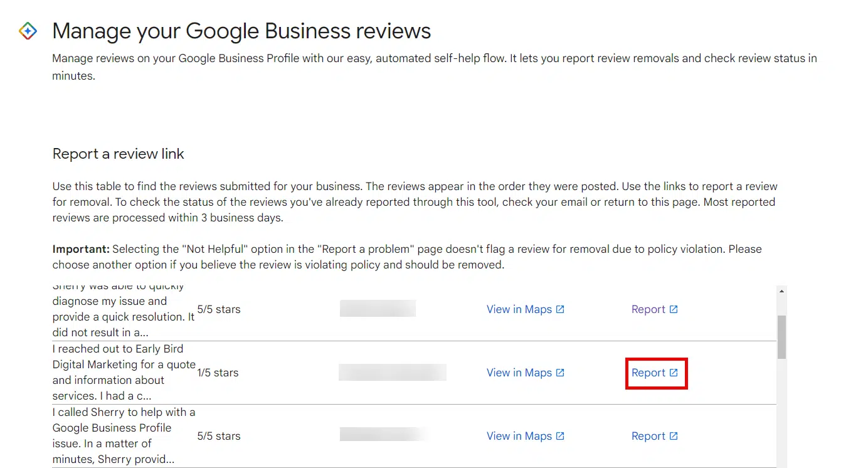
Task: Click external-link icon inside the red-highlighted Report box
Action: pos(674,373)
